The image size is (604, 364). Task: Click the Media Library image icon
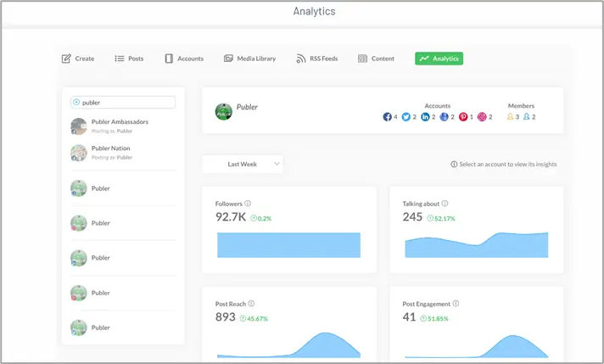coord(228,59)
